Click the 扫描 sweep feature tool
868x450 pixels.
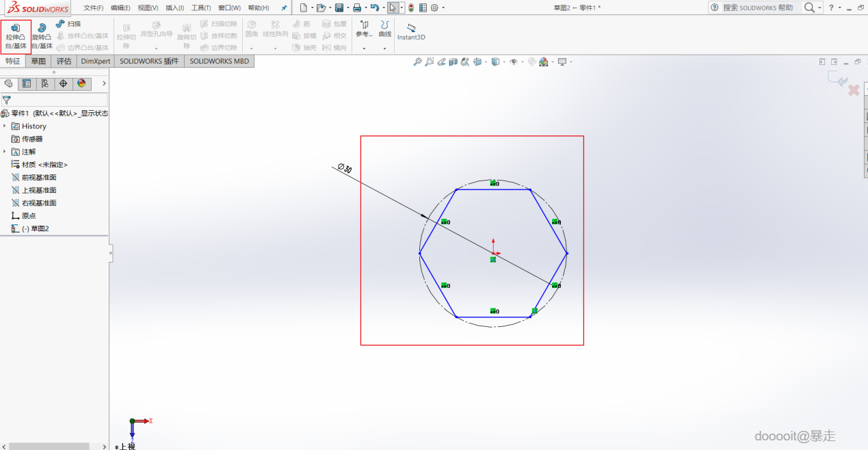68,24
